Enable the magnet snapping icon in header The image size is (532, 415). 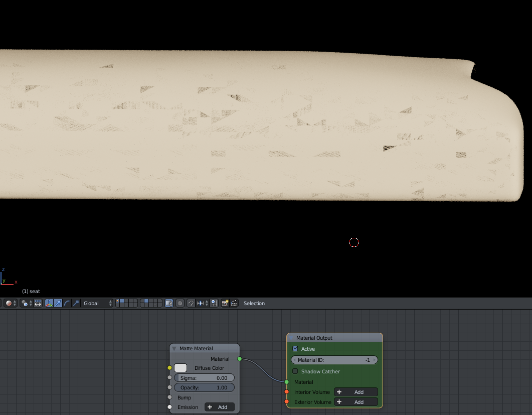(x=192, y=303)
